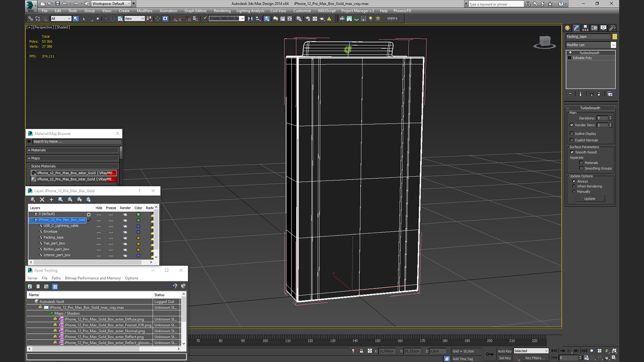Click the Packing_tape object color swatch in command panel
Image resolution: width=644 pixels, height=362 pixels.
614,37
